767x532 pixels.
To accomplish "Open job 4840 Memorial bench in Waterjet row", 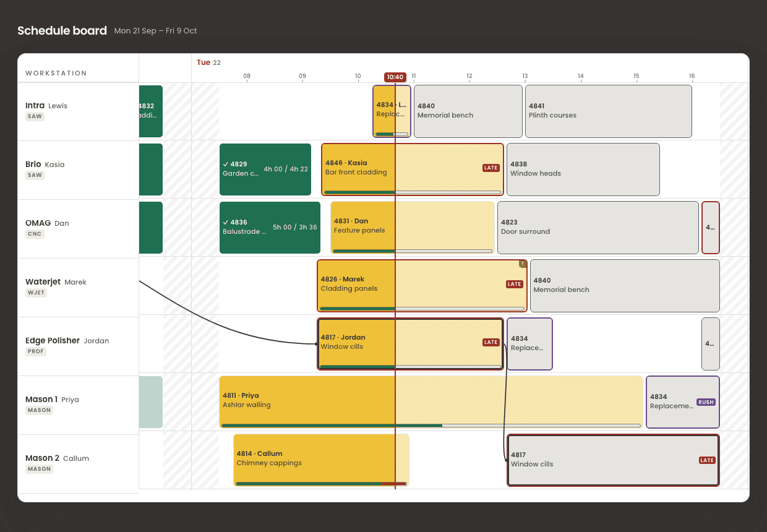I will pyautogui.click(x=625, y=286).
